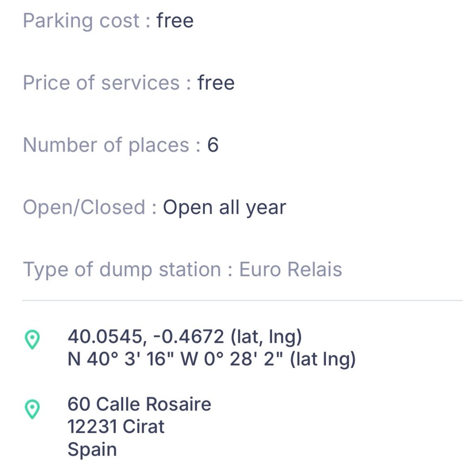Click the country name Spain
This screenshot has width=476, height=472.
pyautogui.click(x=92, y=449)
